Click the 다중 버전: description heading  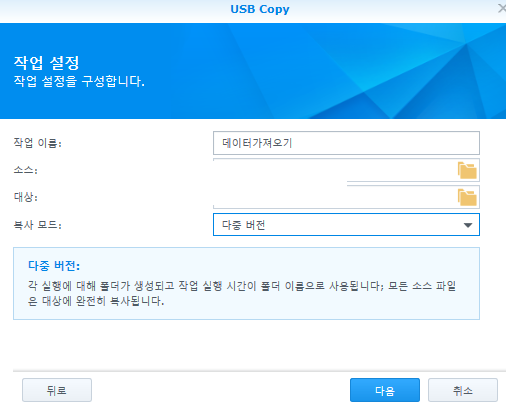[54, 266]
